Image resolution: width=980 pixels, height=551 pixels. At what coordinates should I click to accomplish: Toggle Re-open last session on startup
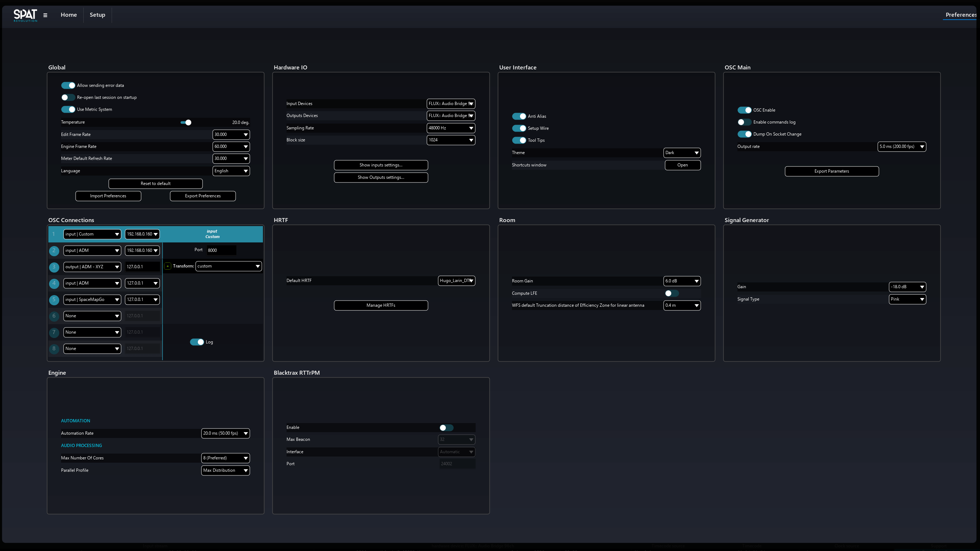pyautogui.click(x=68, y=97)
